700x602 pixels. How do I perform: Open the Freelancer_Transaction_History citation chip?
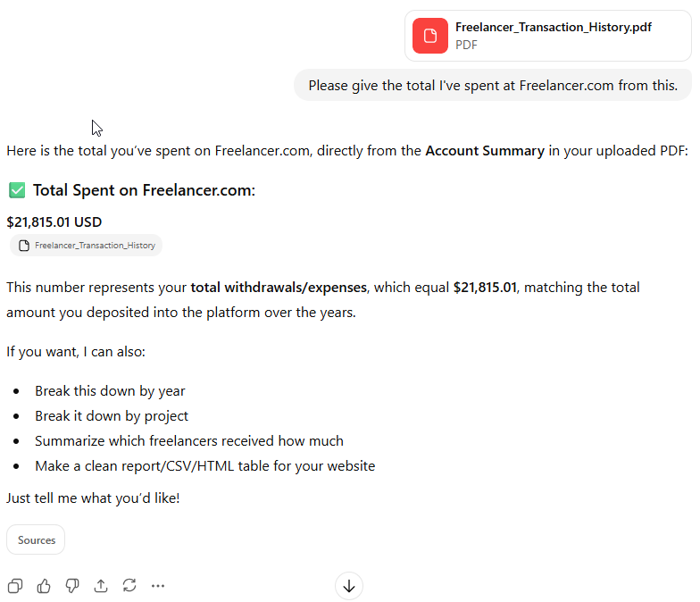[x=87, y=246]
